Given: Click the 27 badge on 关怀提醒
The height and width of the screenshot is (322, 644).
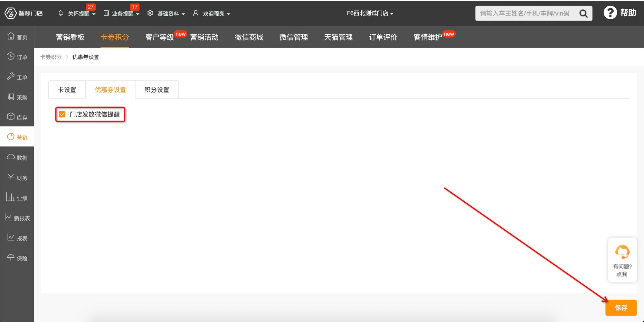Looking at the screenshot, I should point(91,7).
